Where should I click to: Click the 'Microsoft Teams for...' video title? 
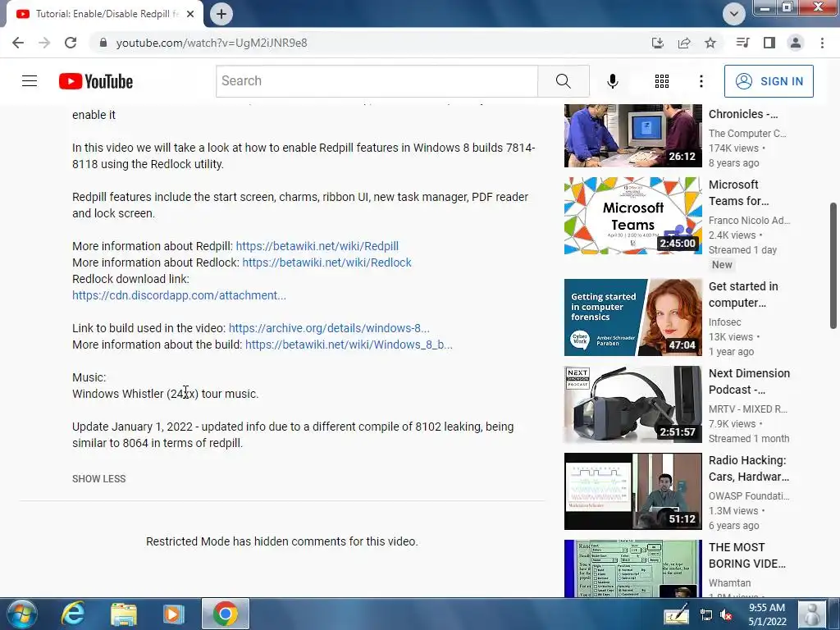point(738,193)
